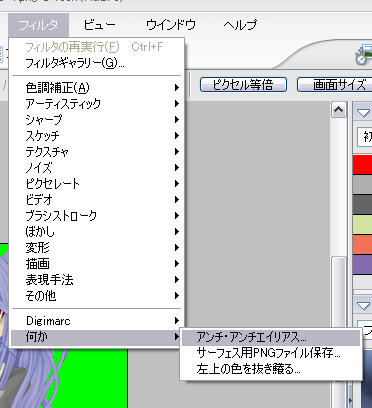The height and width of the screenshot is (408, 372).
Task: Pick the light gray color swatch
Action: coord(363,184)
